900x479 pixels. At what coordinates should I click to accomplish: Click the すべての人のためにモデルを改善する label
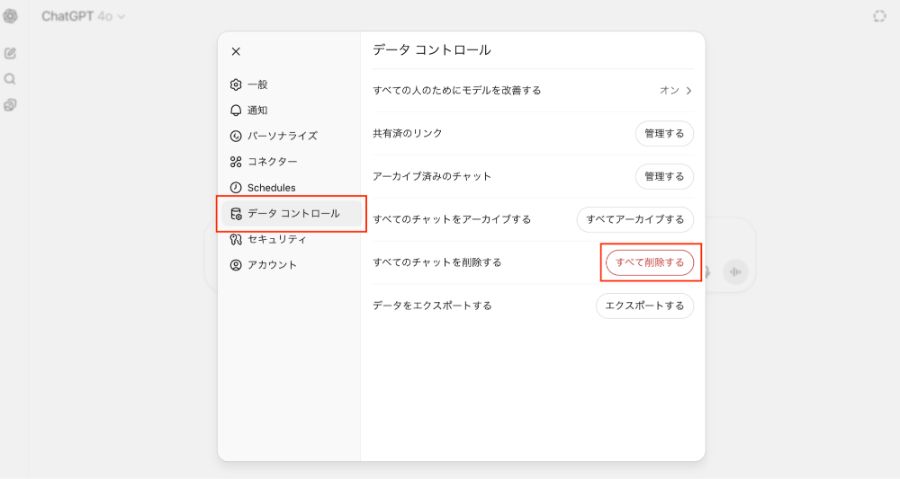point(457,91)
